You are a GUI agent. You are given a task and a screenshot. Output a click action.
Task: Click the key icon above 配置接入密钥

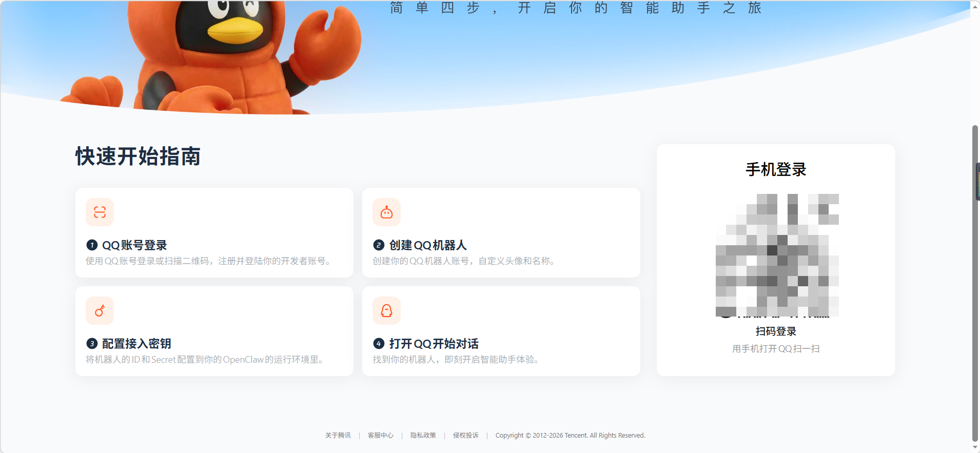click(x=100, y=311)
